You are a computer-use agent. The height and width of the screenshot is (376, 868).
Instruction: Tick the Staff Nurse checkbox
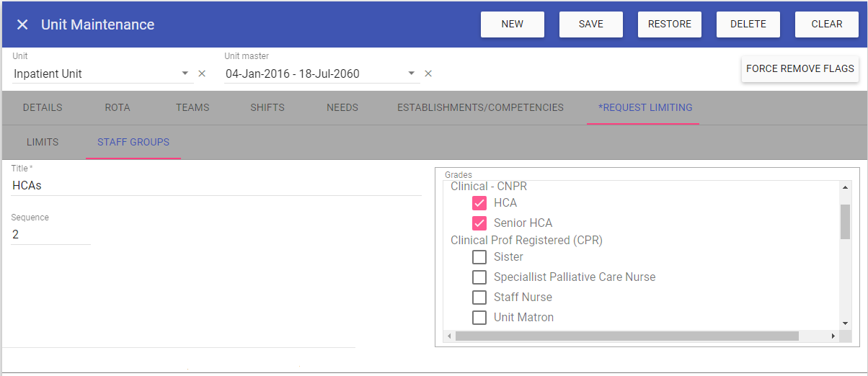click(x=479, y=297)
